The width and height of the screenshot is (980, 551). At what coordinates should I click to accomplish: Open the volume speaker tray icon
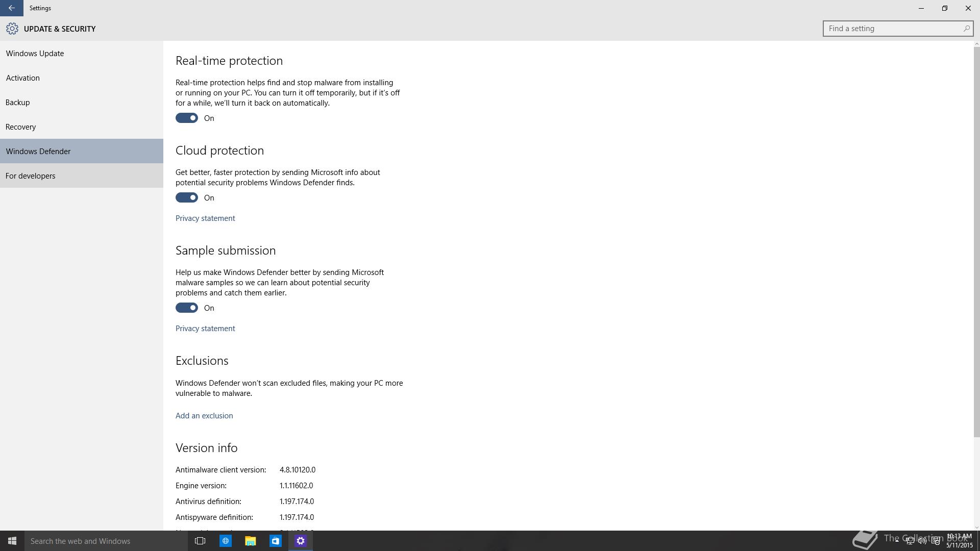point(922,541)
